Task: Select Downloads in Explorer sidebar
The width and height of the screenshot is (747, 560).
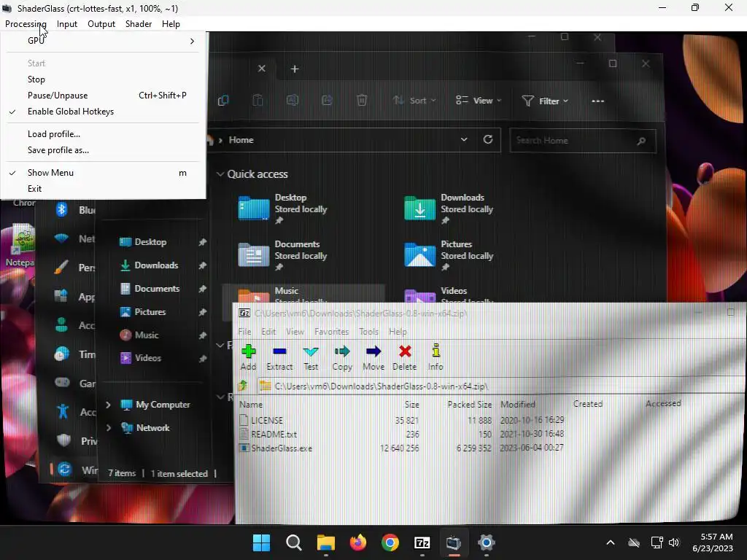Action: click(156, 265)
